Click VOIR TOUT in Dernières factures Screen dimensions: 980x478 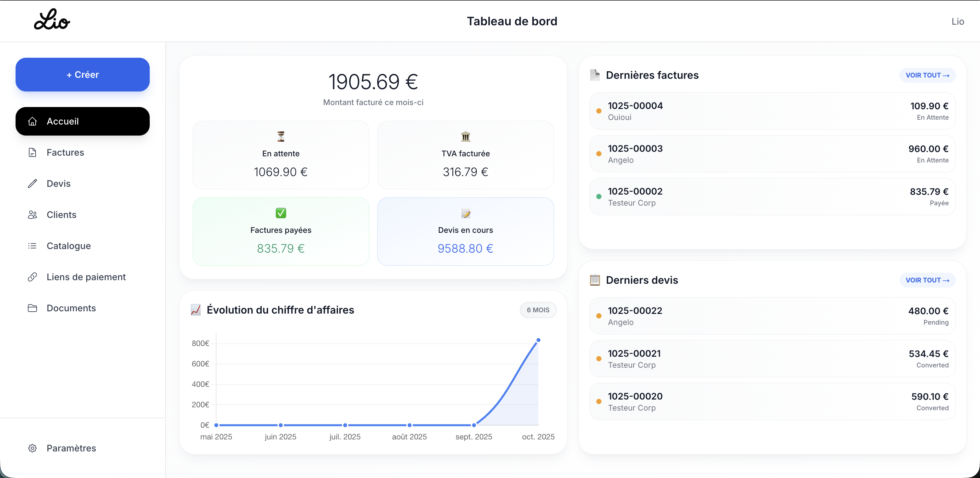tap(927, 75)
